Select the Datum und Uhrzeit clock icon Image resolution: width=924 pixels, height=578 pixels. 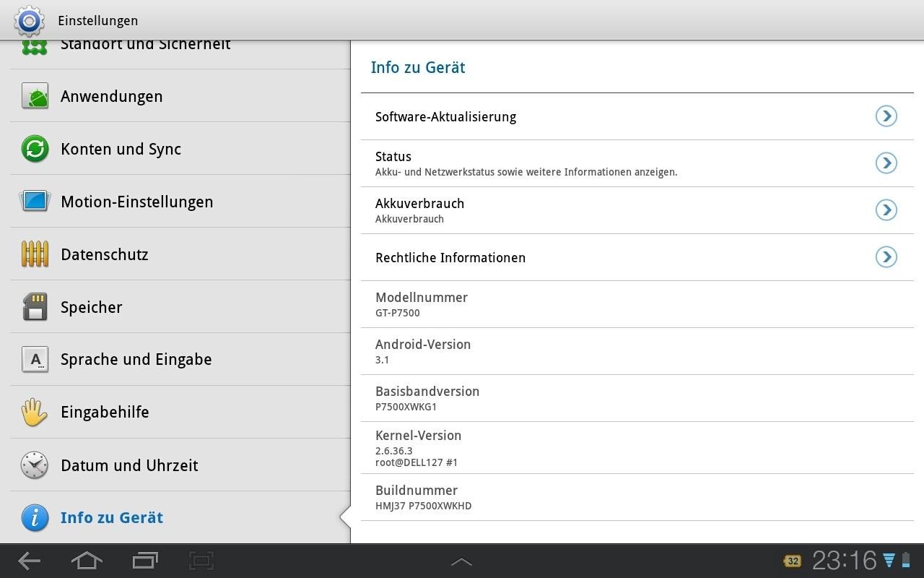pos(35,465)
